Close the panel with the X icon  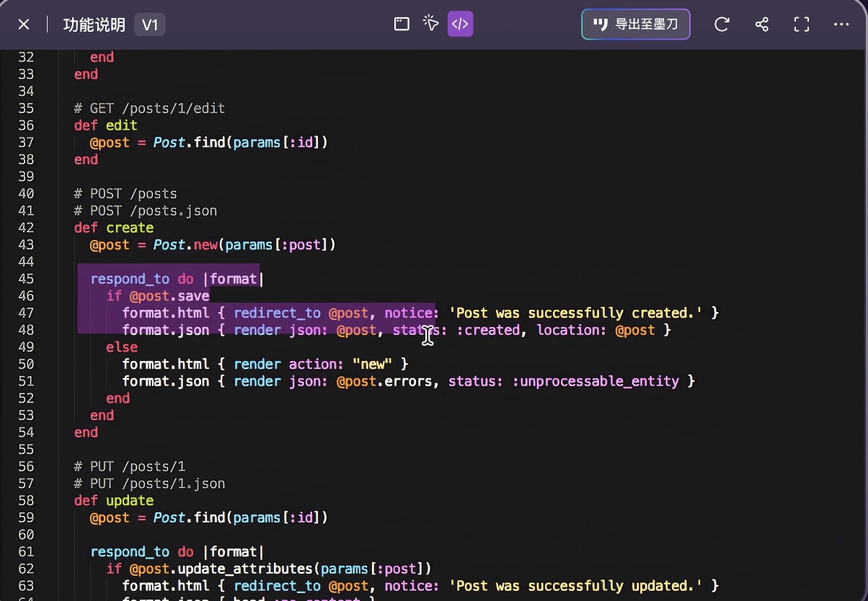pos(24,25)
